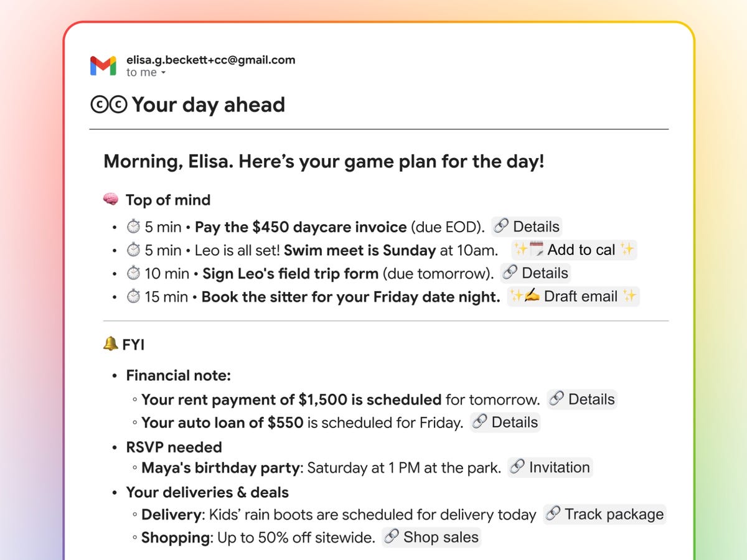Click Track package for rain boots delivery

tap(604, 514)
